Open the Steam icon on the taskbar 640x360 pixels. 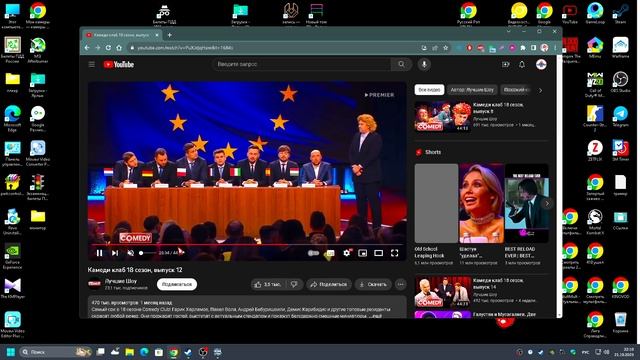coord(188,352)
